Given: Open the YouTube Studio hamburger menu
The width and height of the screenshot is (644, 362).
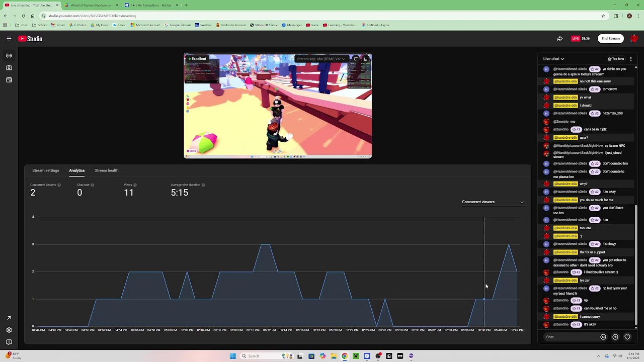Looking at the screenshot, I should point(9,39).
